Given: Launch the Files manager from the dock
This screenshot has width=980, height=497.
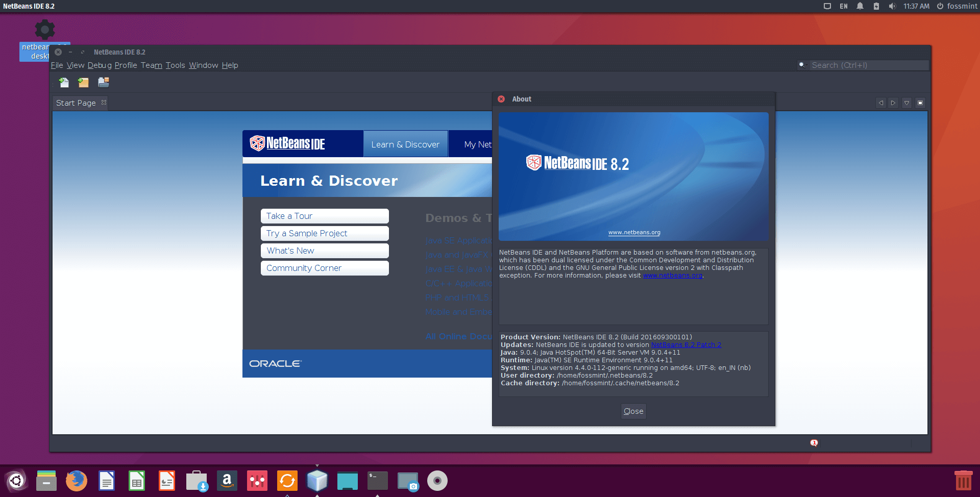Looking at the screenshot, I should (46, 481).
